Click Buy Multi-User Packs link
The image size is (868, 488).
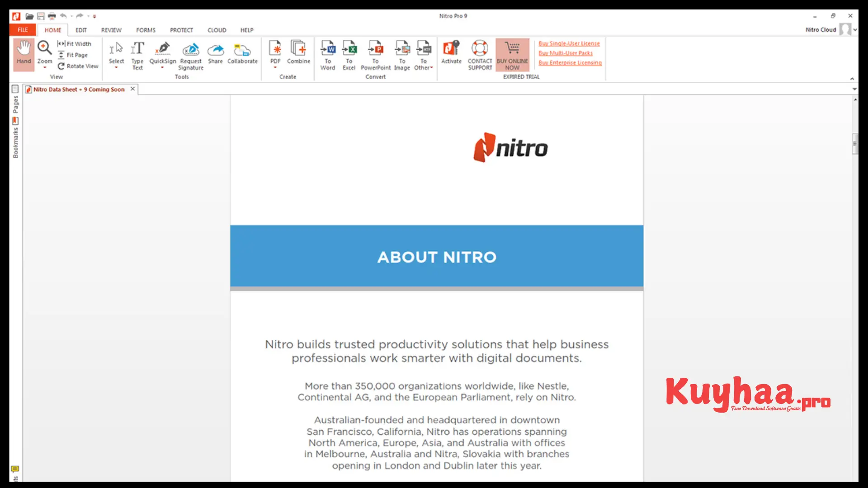tap(566, 53)
